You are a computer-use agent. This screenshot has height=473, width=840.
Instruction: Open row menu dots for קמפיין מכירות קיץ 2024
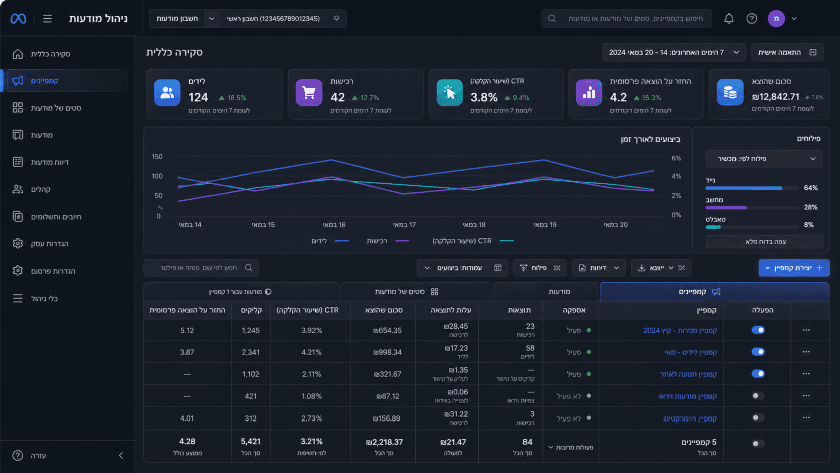click(806, 331)
